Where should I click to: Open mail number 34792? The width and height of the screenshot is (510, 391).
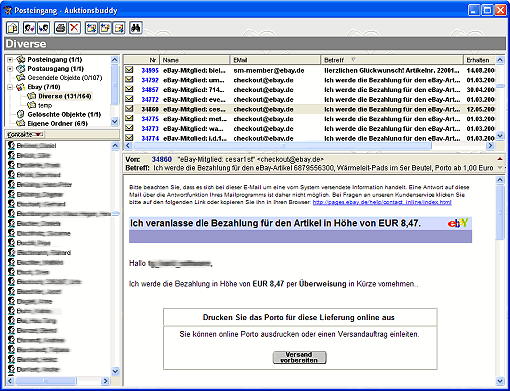pyautogui.click(x=150, y=80)
